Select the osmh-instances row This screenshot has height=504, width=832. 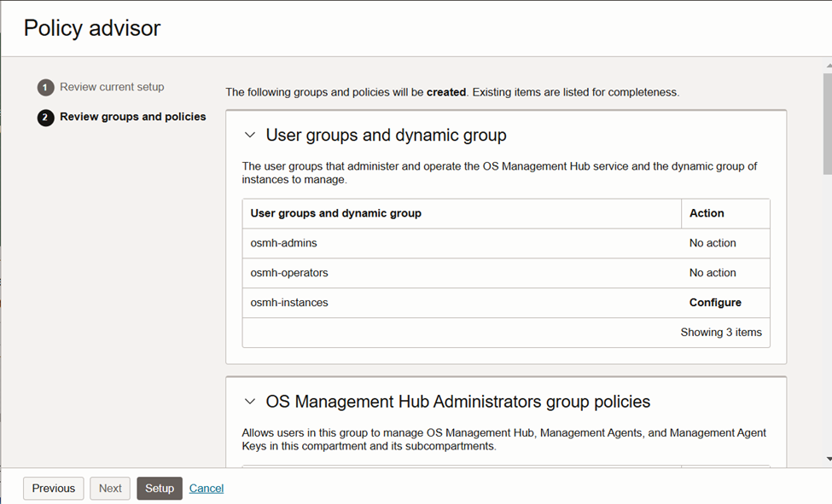[506, 303]
